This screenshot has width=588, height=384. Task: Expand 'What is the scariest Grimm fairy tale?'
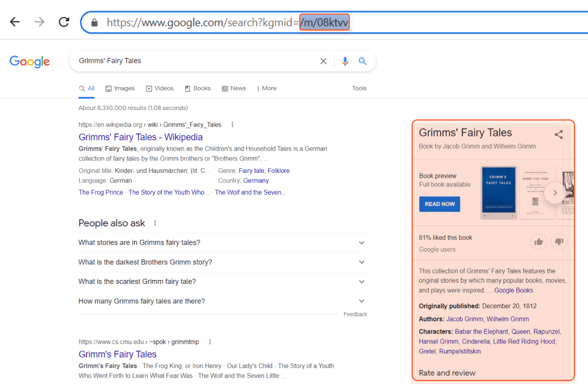[223, 282]
